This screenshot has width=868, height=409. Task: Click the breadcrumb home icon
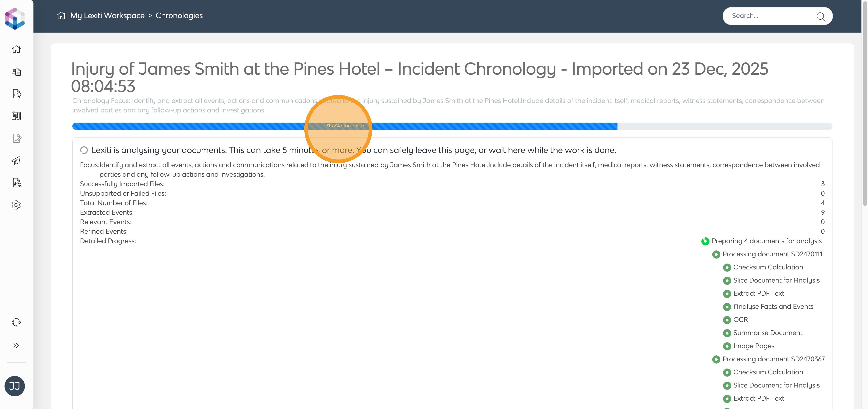point(61,16)
